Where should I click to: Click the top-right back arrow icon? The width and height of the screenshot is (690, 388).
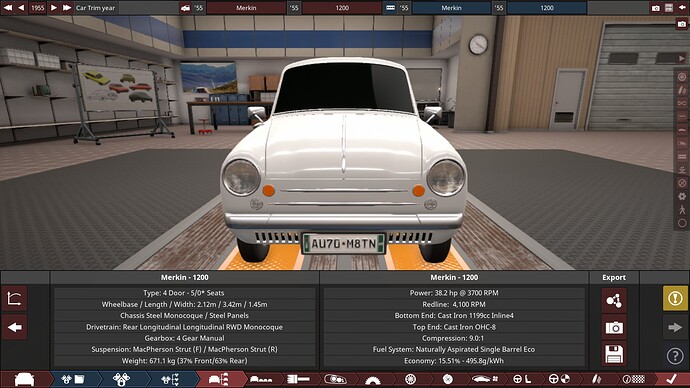(682, 8)
